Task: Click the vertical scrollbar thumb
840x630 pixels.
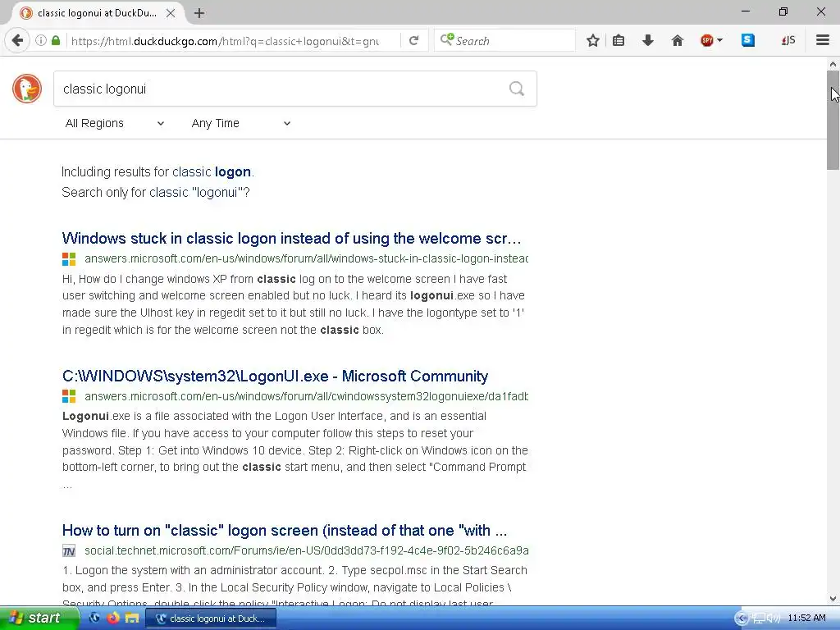Action: click(x=833, y=121)
